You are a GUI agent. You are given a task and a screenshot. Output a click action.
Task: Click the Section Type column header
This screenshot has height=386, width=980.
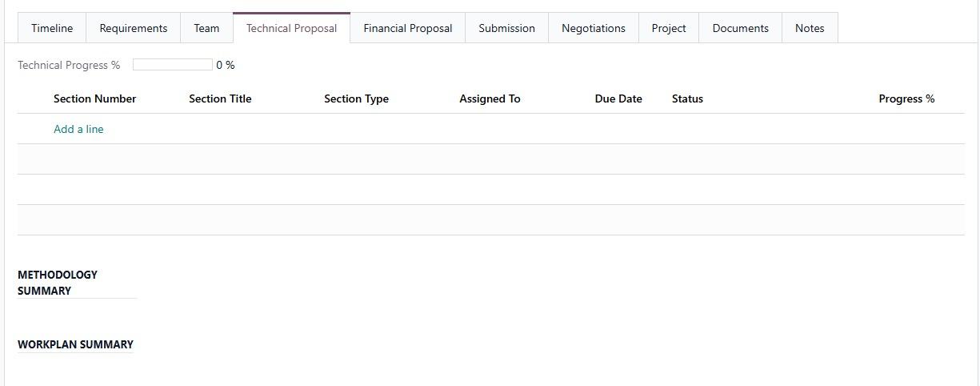click(x=356, y=99)
